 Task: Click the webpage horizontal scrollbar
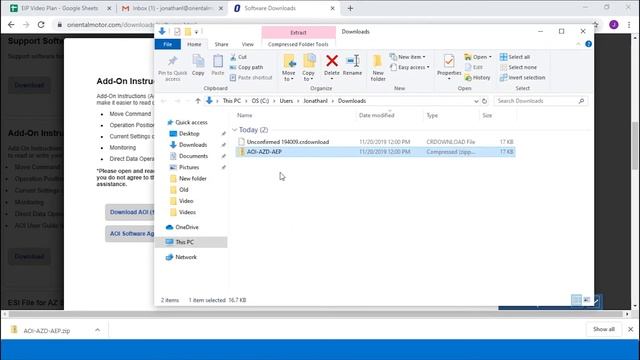point(316,314)
